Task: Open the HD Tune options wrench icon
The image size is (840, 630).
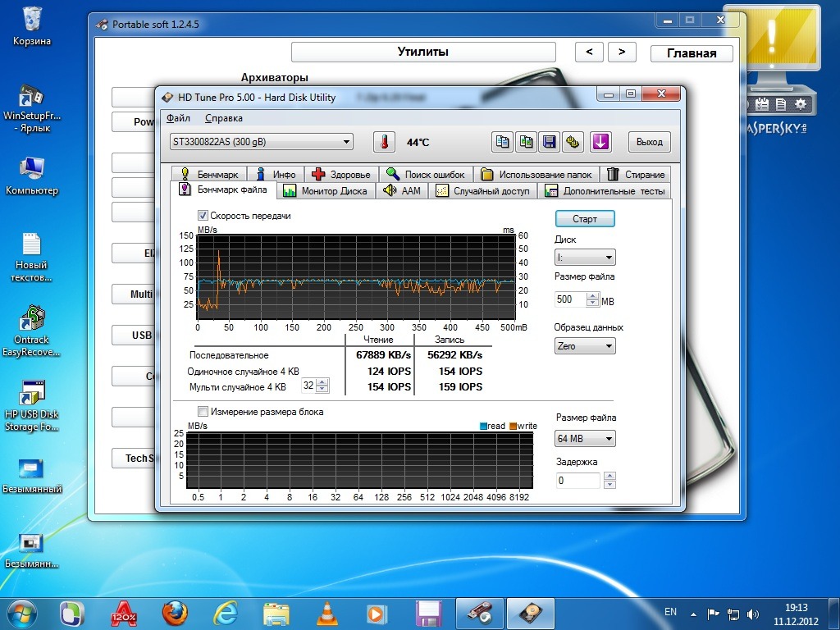Action: point(573,142)
